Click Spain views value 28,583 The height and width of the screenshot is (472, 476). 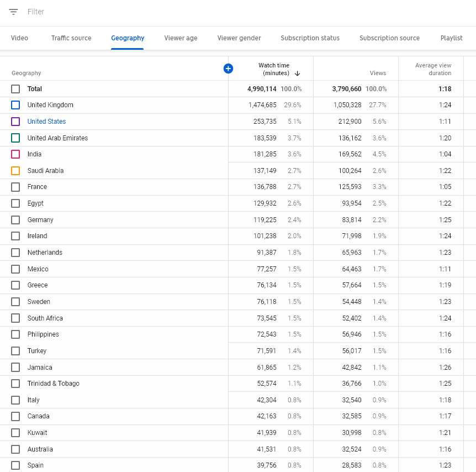tap(352, 465)
